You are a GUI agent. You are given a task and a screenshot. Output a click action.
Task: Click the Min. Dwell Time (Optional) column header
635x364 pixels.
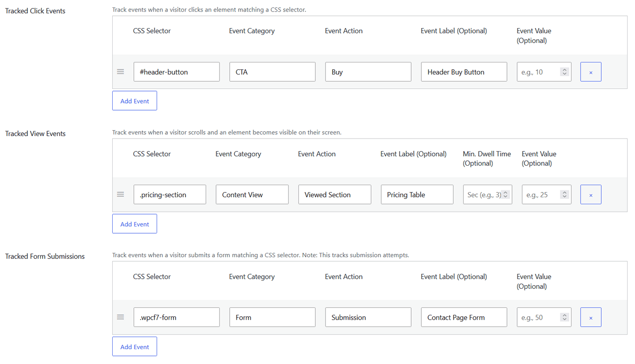pyautogui.click(x=487, y=159)
